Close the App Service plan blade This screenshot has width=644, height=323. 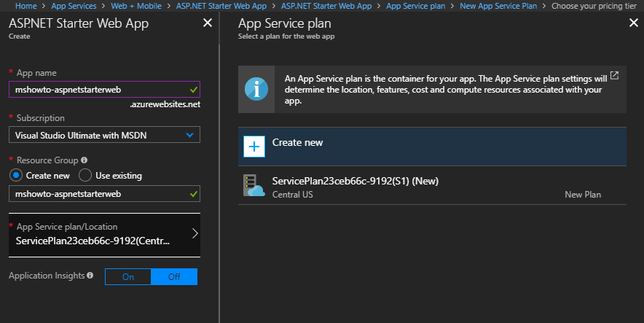(633, 23)
